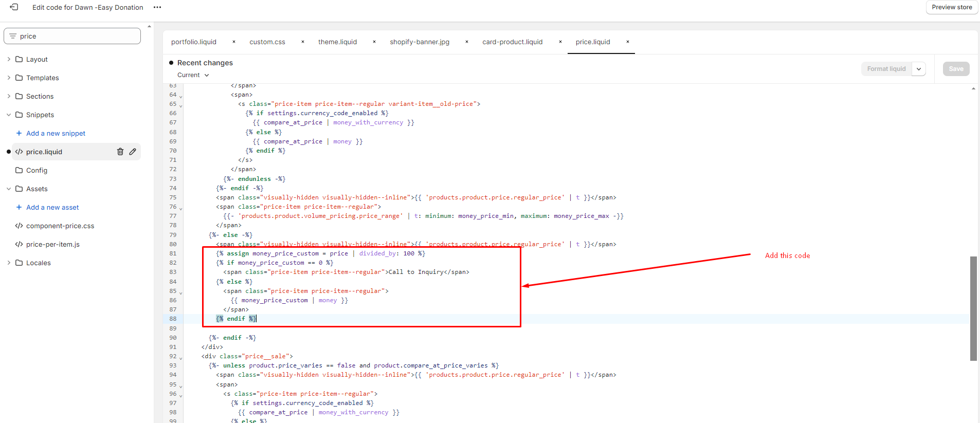Click 'divided_by' filter on line 81
Screen dimensions: 980x423
click(x=378, y=253)
